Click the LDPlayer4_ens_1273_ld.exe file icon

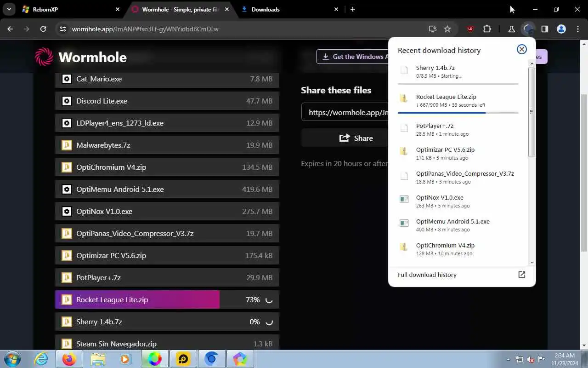(x=67, y=123)
